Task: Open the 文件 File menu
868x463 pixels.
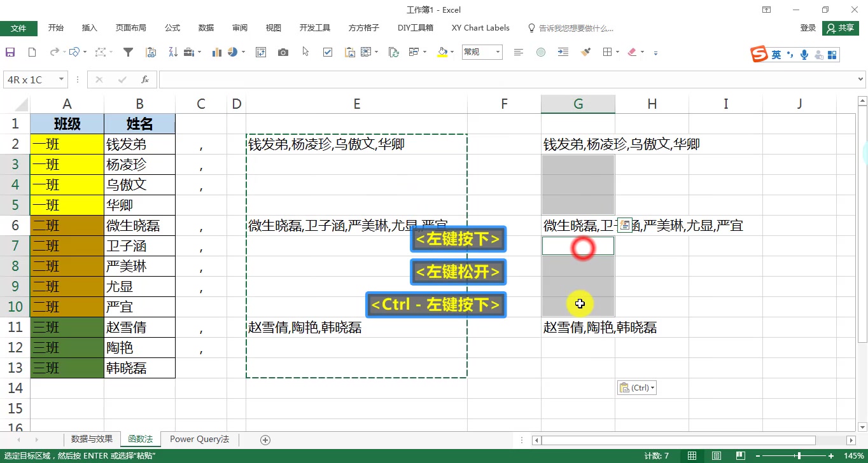Action: (18, 28)
